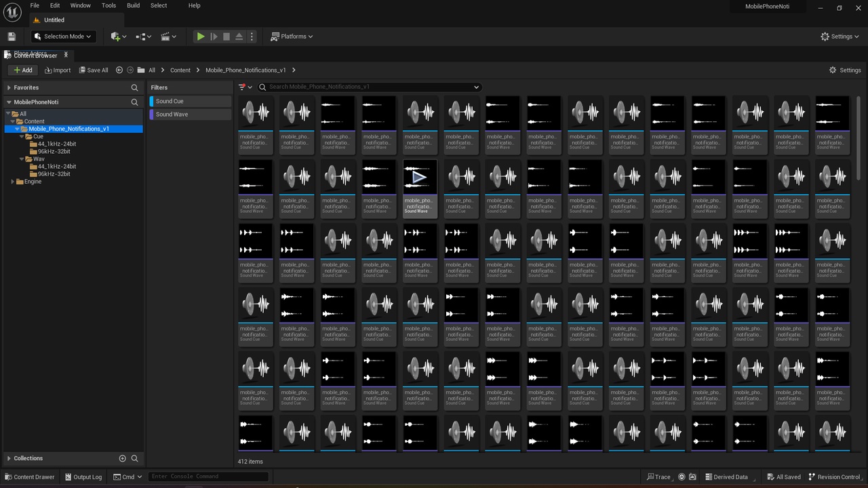Select the Wav folder in tree
Viewport: 868px width, 488px height.
(x=39, y=159)
